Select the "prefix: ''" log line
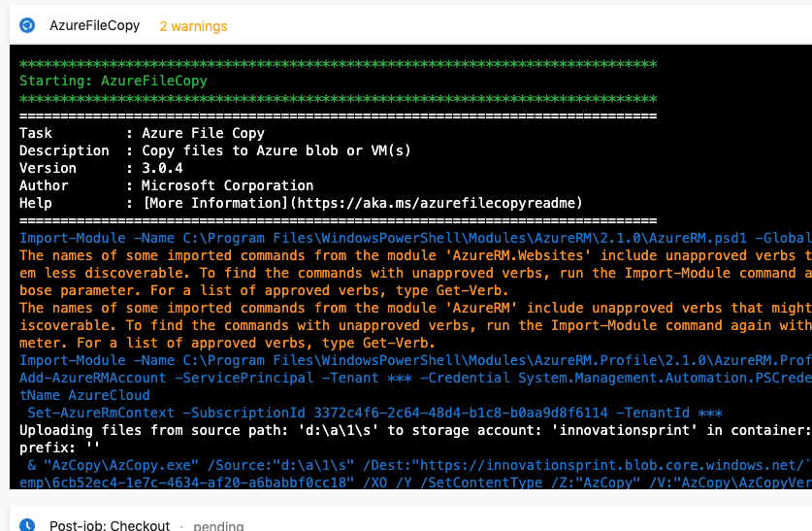The image size is (812, 531). coord(59,448)
